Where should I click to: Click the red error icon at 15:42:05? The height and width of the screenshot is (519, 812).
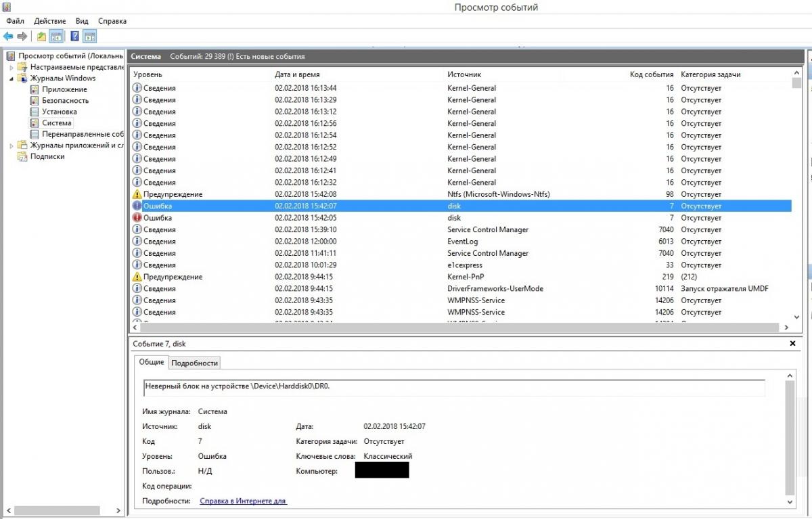click(x=137, y=218)
